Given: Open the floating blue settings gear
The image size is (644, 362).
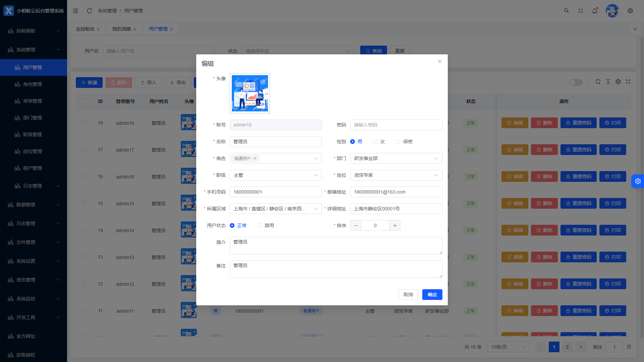Looking at the screenshot, I should click(x=638, y=181).
